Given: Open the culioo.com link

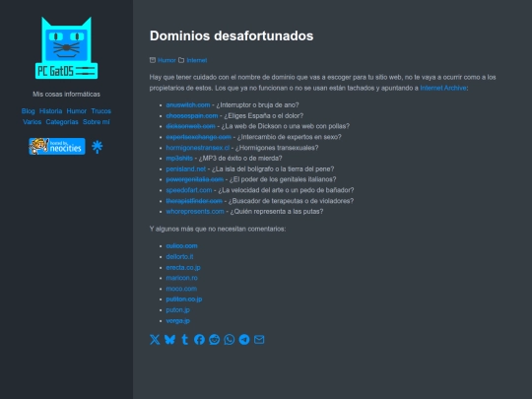Looking at the screenshot, I should [181, 246].
